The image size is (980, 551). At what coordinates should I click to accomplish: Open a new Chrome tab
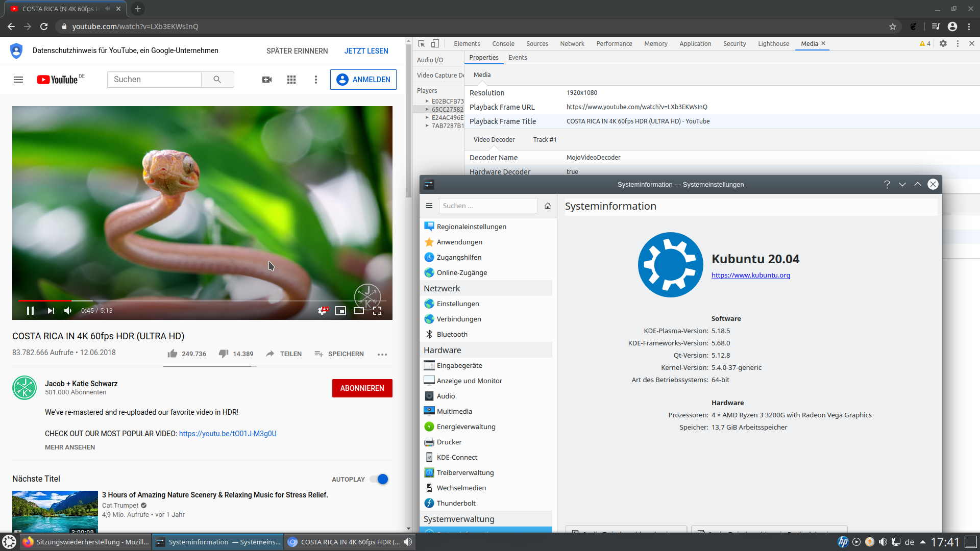(x=138, y=9)
